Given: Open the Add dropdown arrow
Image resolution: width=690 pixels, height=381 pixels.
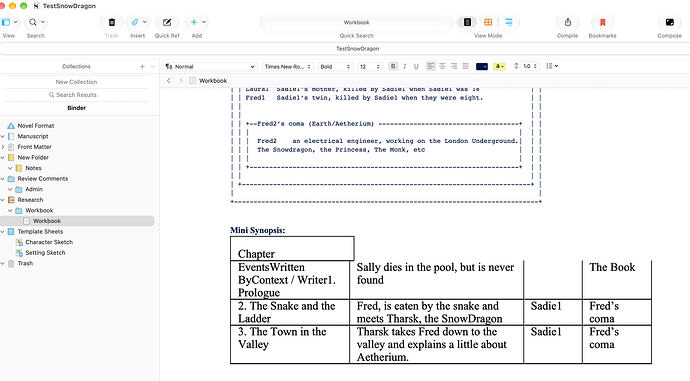Looking at the screenshot, I should tap(204, 22).
